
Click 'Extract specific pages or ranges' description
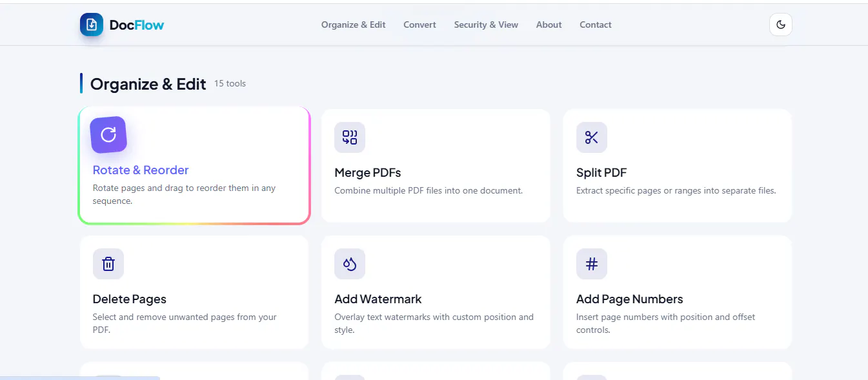(676, 191)
